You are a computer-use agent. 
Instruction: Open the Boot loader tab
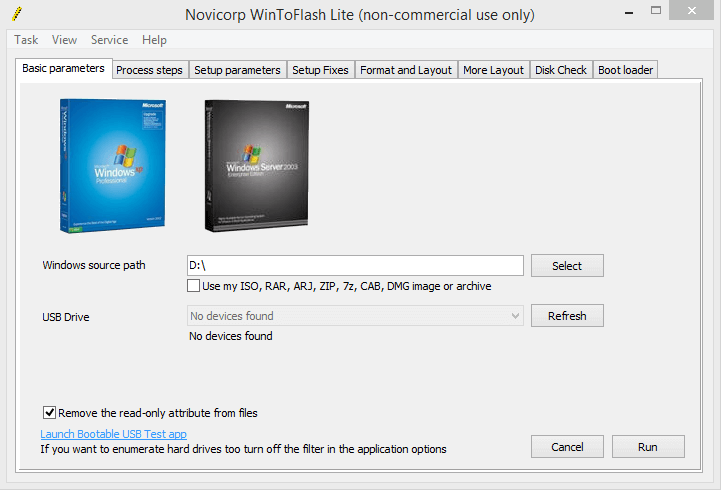(x=625, y=70)
